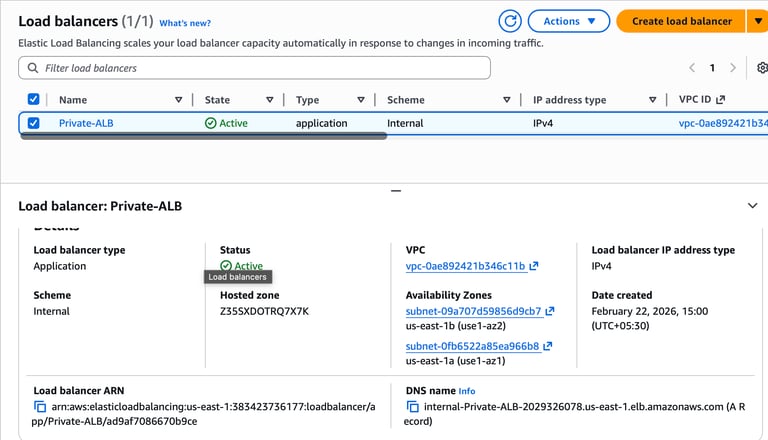Open the Private-ALB name link
This screenshot has height=440, width=768.
point(86,123)
